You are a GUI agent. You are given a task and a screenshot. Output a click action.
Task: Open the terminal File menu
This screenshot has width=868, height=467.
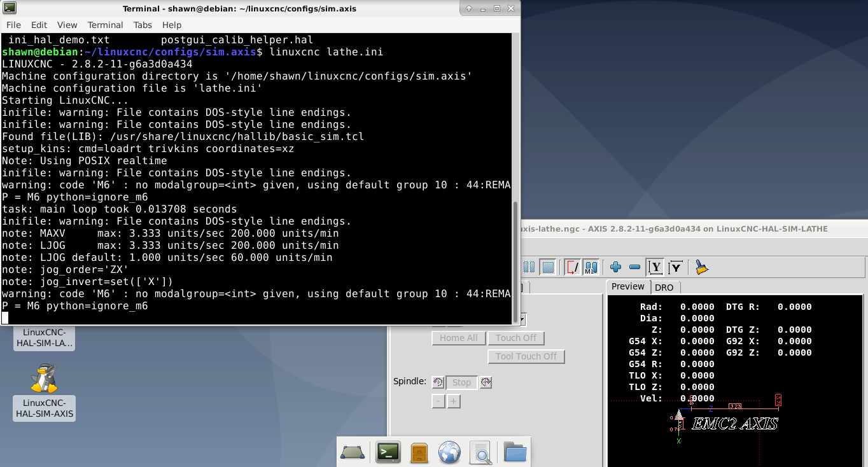(13, 25)
